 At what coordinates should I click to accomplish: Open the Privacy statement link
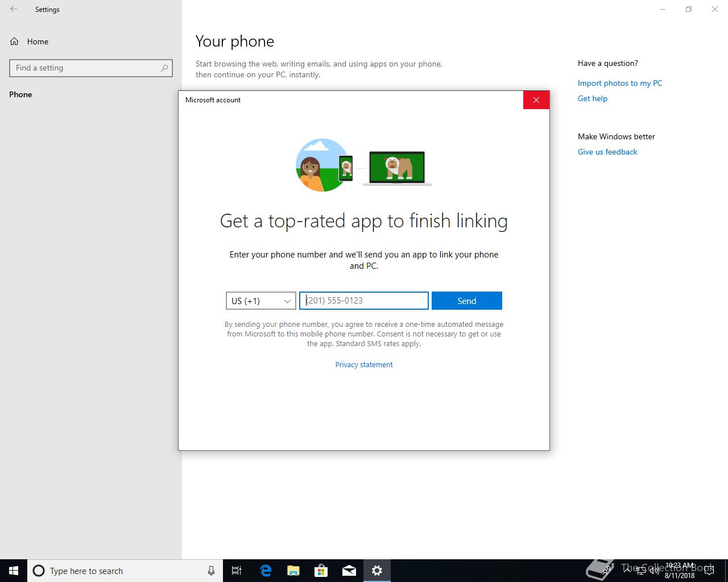[x=364, y=365]
